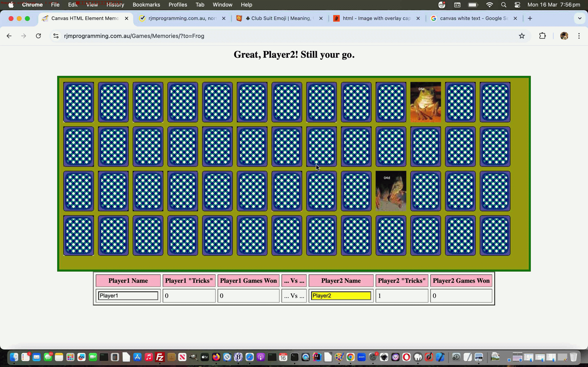The image size is (588, 367).
Task: View site information icon in address bar
Action: click(x=56, y=36)
